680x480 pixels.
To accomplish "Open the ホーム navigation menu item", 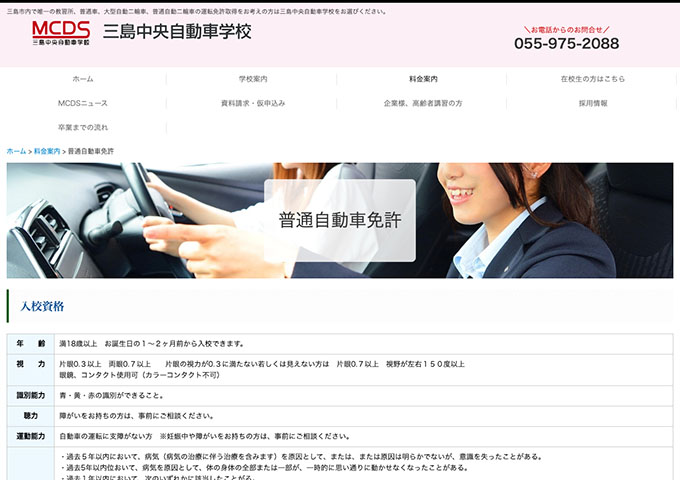I will pyautogui.click(x=83, y=79).
